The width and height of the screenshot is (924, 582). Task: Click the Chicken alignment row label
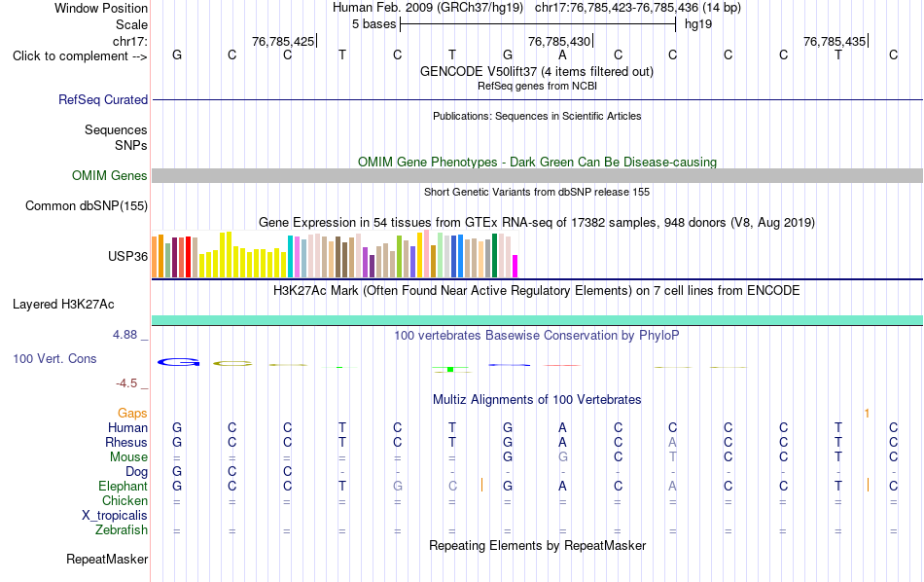point(124,500)
